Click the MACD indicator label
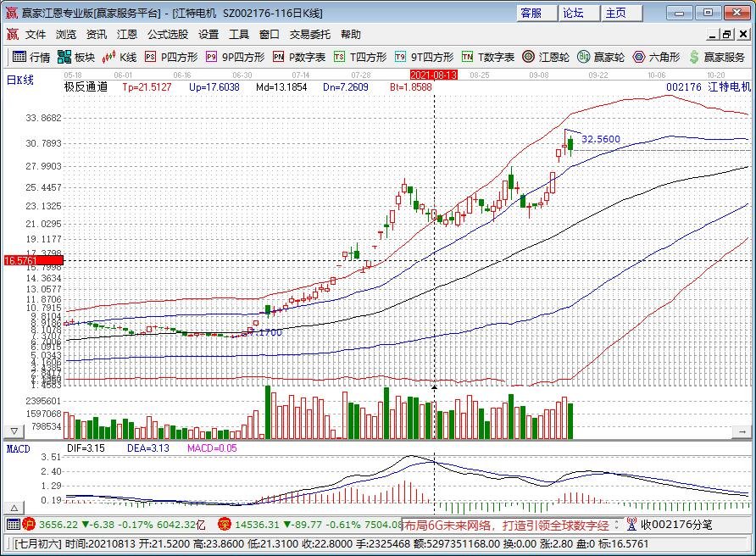Screen dimensions: 756x556 [x=19, y=449]
